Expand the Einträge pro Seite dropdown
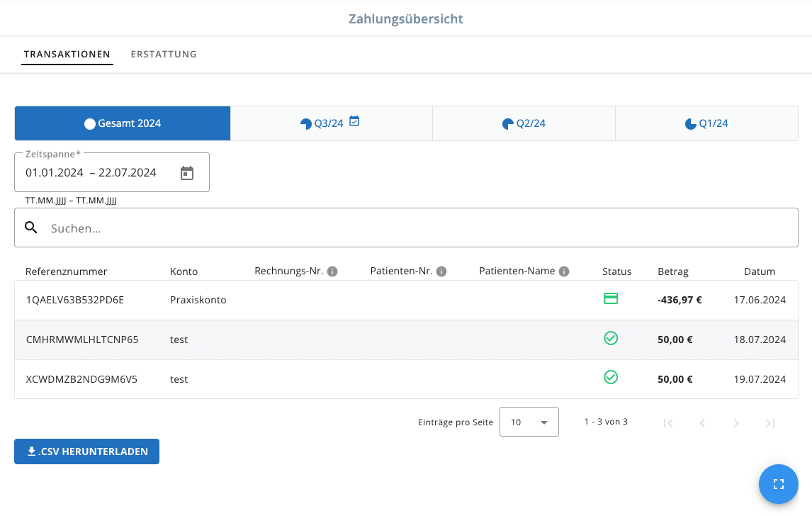The height and width of the screenshot is (516, 812). (x=529, y=422)
